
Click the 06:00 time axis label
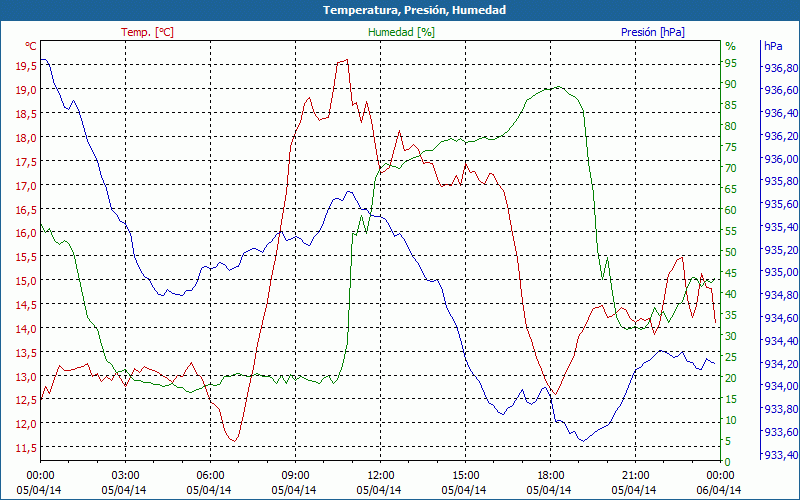pos(210,476)
